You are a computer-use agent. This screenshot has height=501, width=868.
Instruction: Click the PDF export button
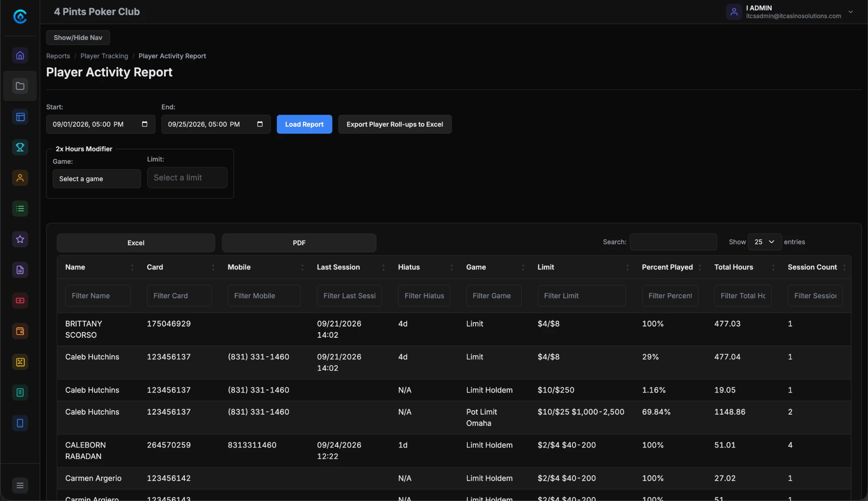pos(299,243)
